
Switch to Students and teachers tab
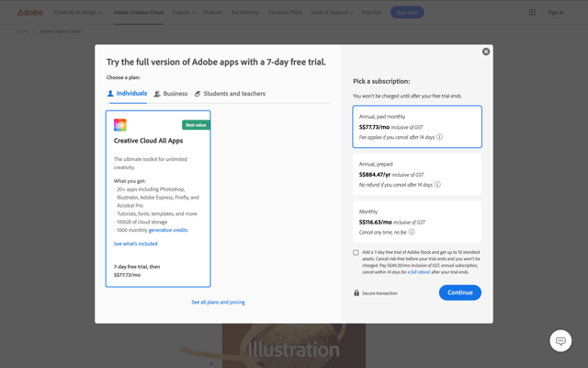click(230, 94)
